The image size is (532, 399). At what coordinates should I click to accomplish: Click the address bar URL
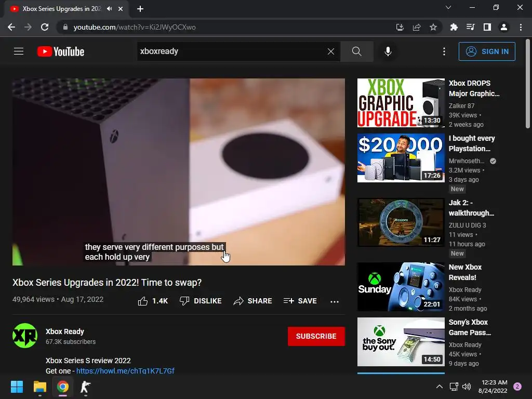tap(135, 27)
